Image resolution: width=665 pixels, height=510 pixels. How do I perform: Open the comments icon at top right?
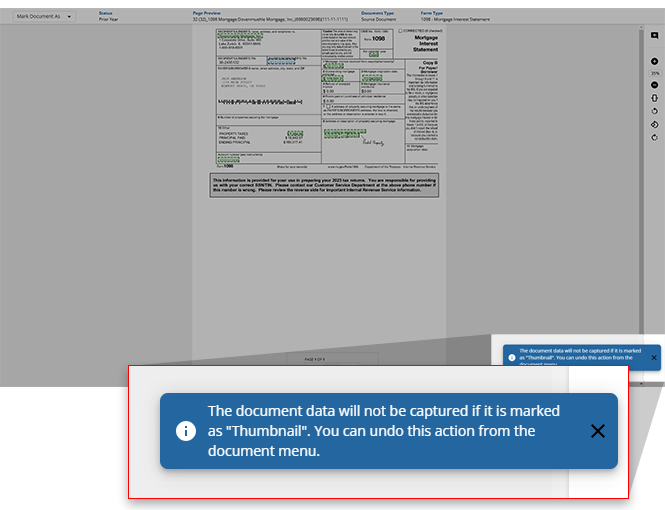click(654, 35)
